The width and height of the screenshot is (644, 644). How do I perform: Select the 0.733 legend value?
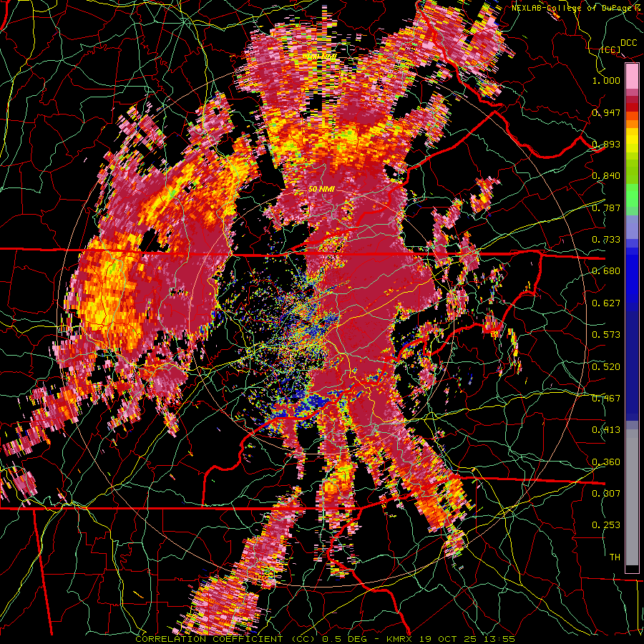tap(606, 240)
